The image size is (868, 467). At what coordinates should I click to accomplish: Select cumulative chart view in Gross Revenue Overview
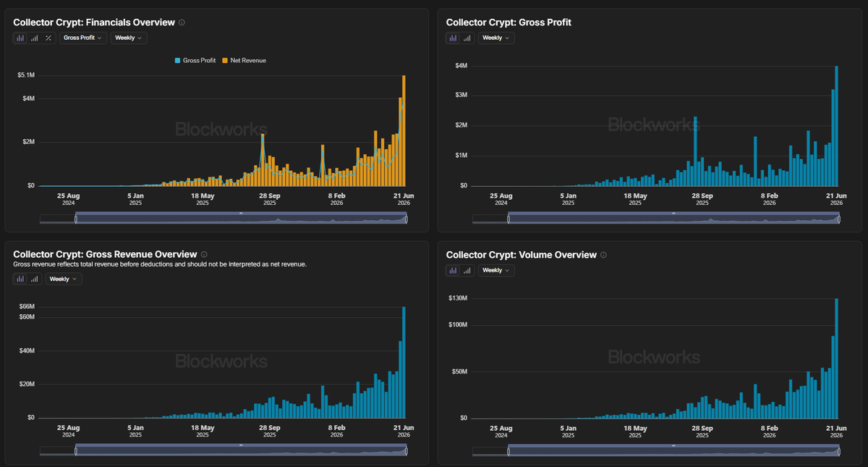click(x=34, y=279)
